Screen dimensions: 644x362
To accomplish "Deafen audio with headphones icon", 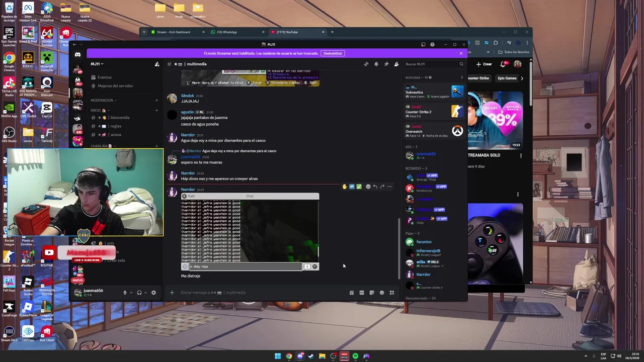I will tap(139, 293).
